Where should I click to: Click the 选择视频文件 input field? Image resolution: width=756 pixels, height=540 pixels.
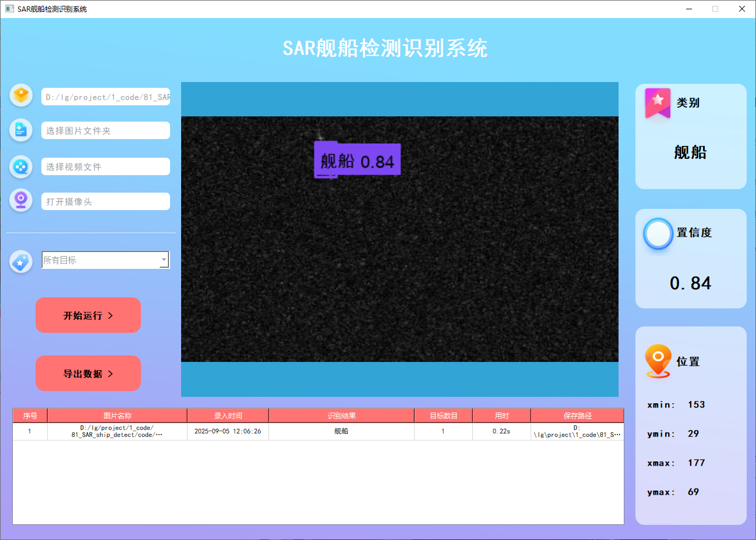tap(105, 166)
